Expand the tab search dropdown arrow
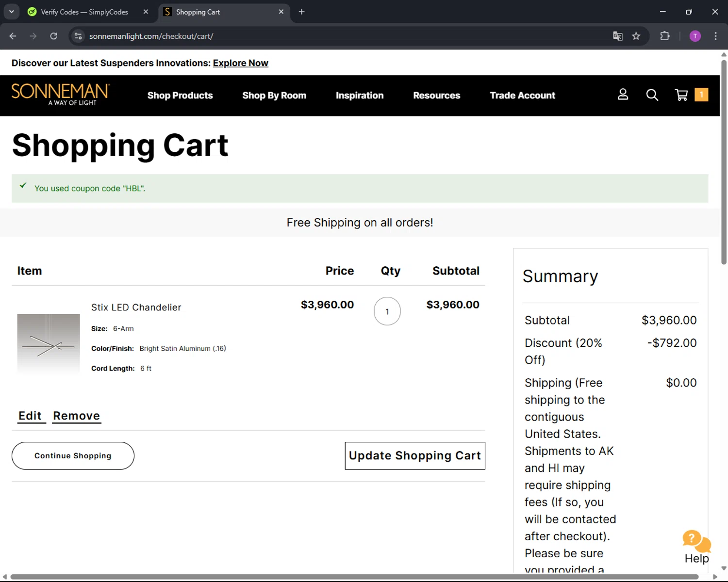This screenshot has height=582, width=728. pos(11,12)
